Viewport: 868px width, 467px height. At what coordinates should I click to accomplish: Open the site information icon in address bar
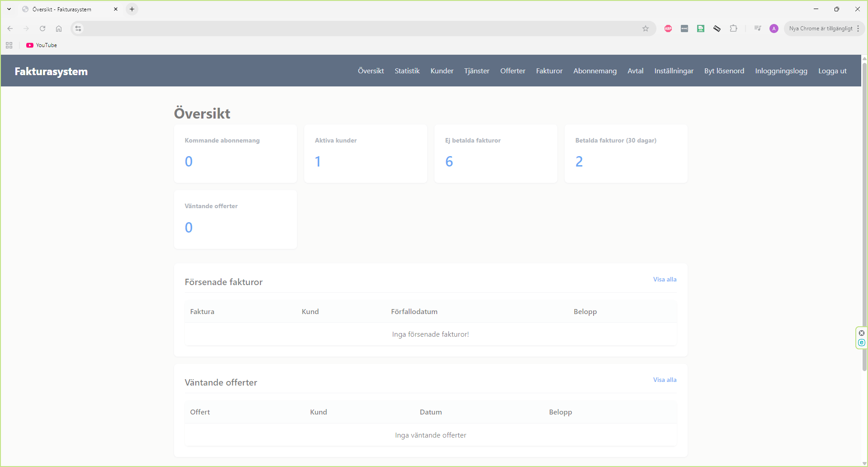(x=78, y=29)
